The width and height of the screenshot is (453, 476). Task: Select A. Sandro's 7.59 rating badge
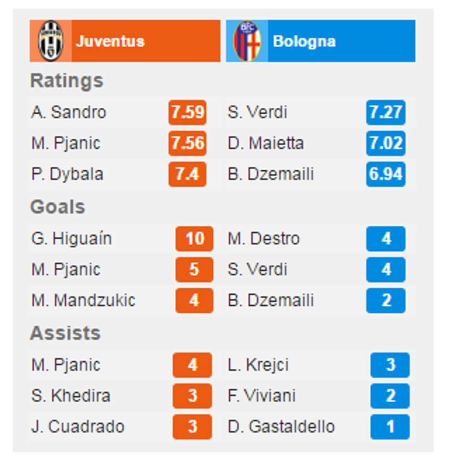pyautogui.click(x=186, y=112)
